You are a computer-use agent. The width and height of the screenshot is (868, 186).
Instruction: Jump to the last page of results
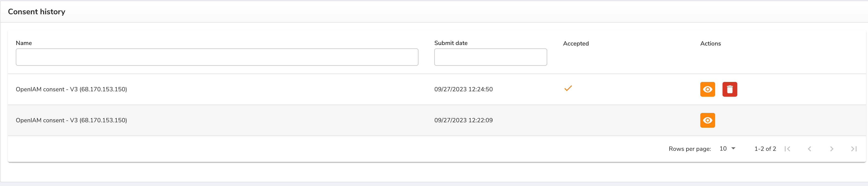853,149
